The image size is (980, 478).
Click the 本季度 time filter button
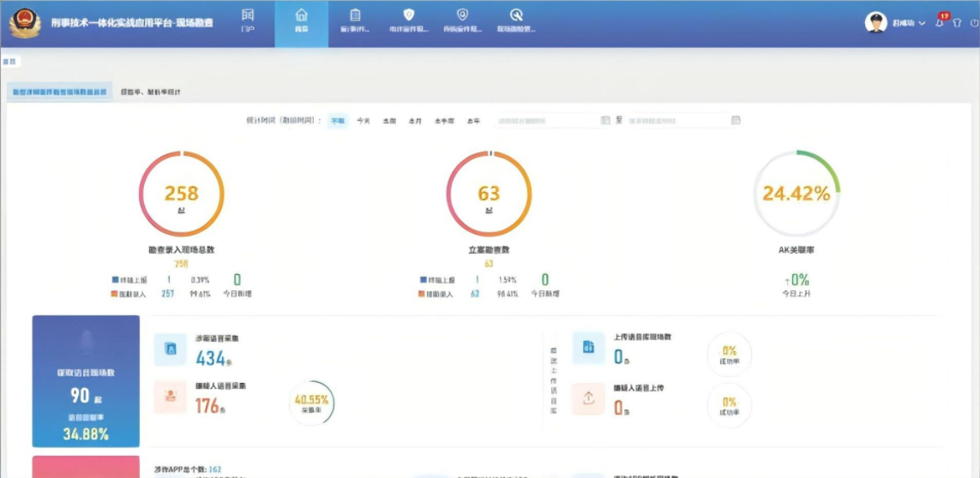[x=444, y=121]
